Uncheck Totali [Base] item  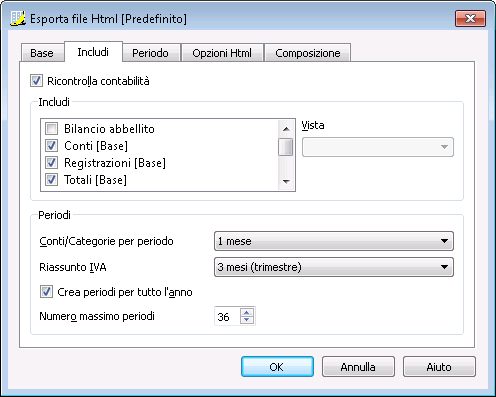(51, 179)
